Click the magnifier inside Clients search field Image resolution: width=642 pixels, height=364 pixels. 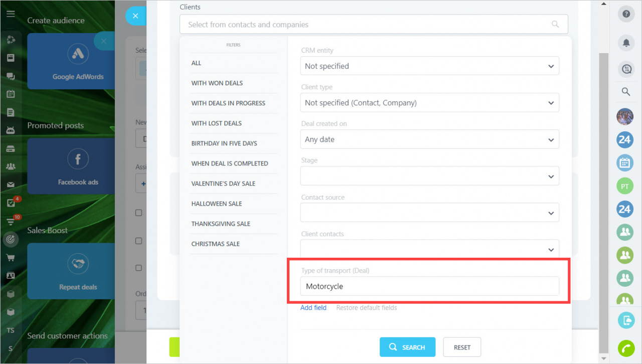click(x=555, y=24)
